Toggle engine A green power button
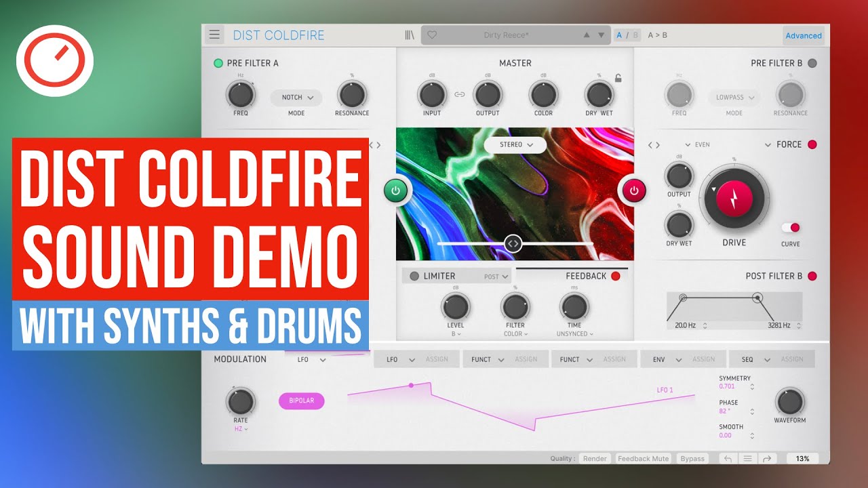The width and height of the screenshot is (868, 488). [396, 190]
